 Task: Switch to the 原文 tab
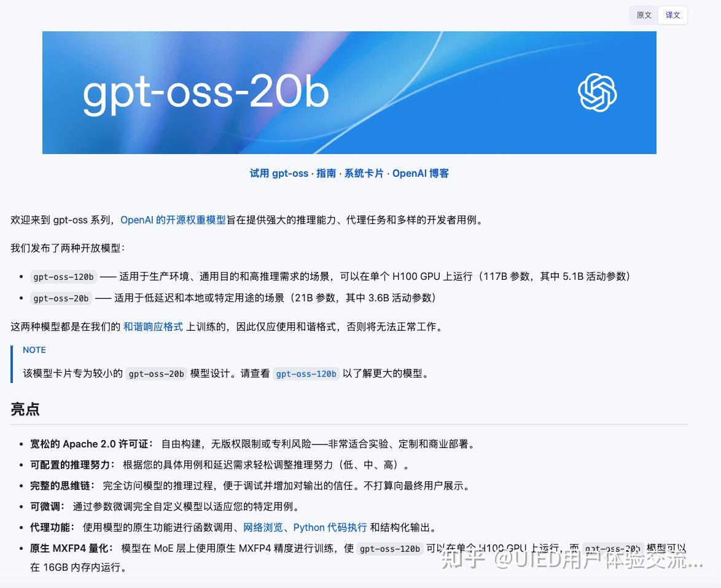pyautogui.click(x=643, y=15)
